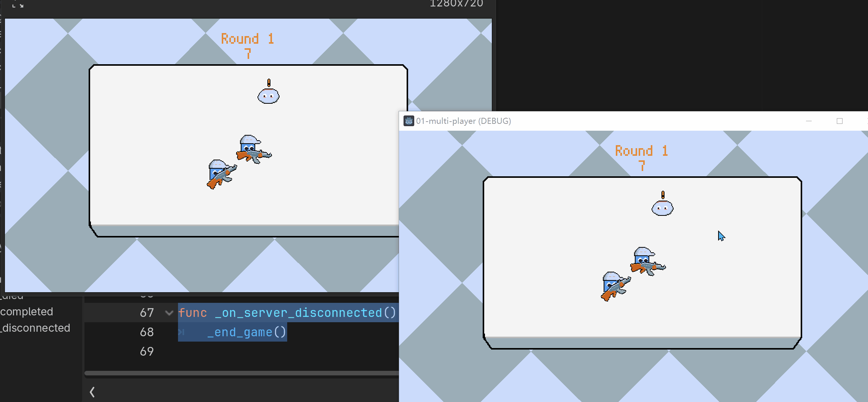Image resolution: width=868 pixels, height=402 pixels.
Task: Click the Godot icon in the debug window title bar
Action: point(408,121)
